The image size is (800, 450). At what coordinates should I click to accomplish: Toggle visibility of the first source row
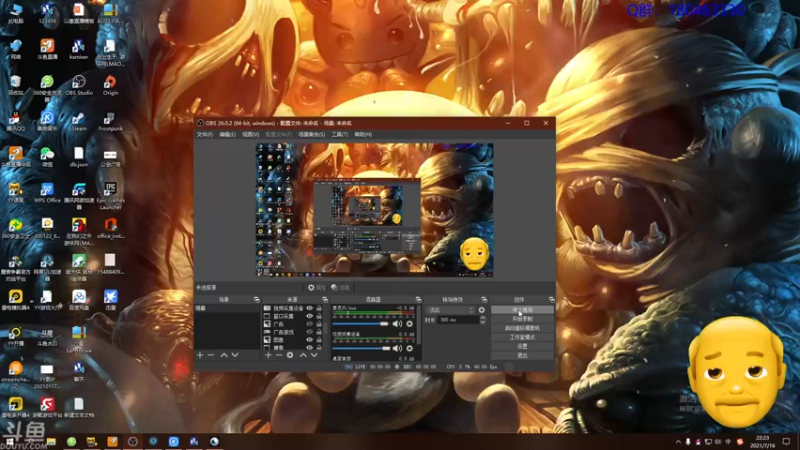click(309, 308)
